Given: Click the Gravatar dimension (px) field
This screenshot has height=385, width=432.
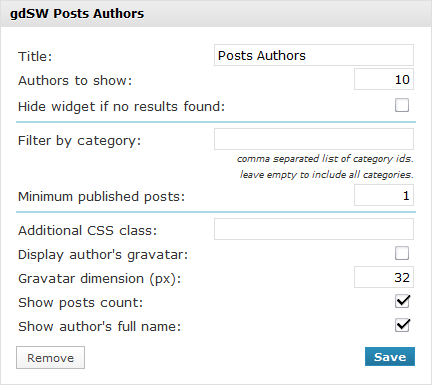Looking at the screenshot, I should (x=384, y=277).
